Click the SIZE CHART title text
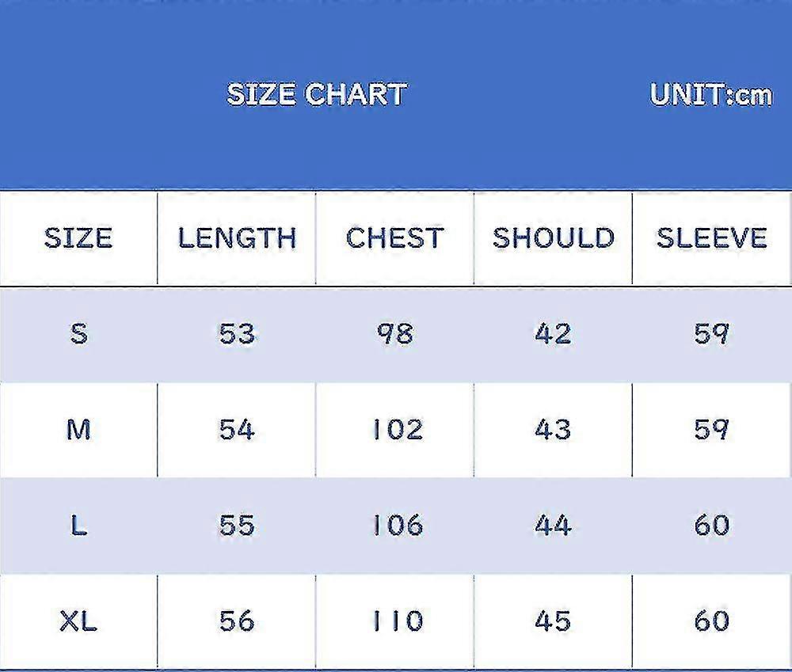Viewport: 792px width, 672px height. point(317,94)
